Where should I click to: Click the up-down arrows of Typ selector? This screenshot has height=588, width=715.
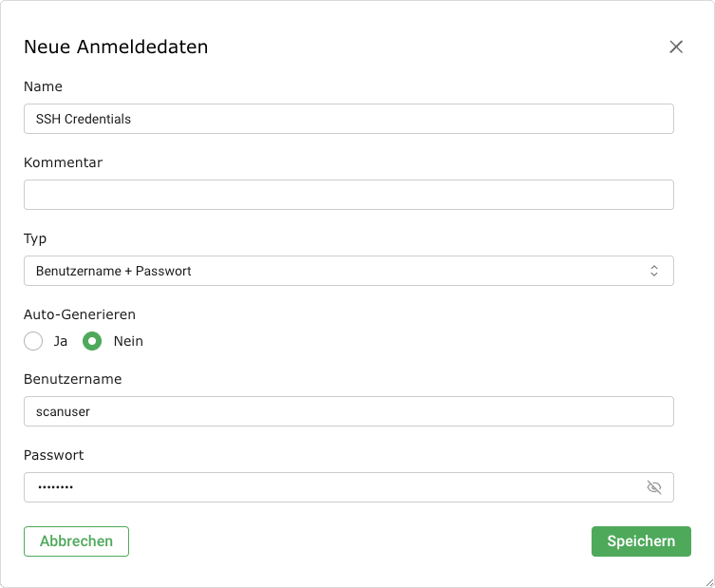[x=654, y=271]
